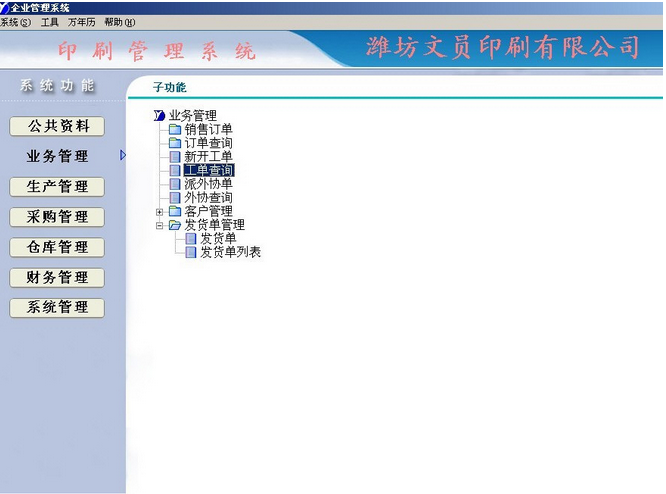Click the open folder icon beside 发货单管理
This screenshot has height=494, width=666.
175,225
